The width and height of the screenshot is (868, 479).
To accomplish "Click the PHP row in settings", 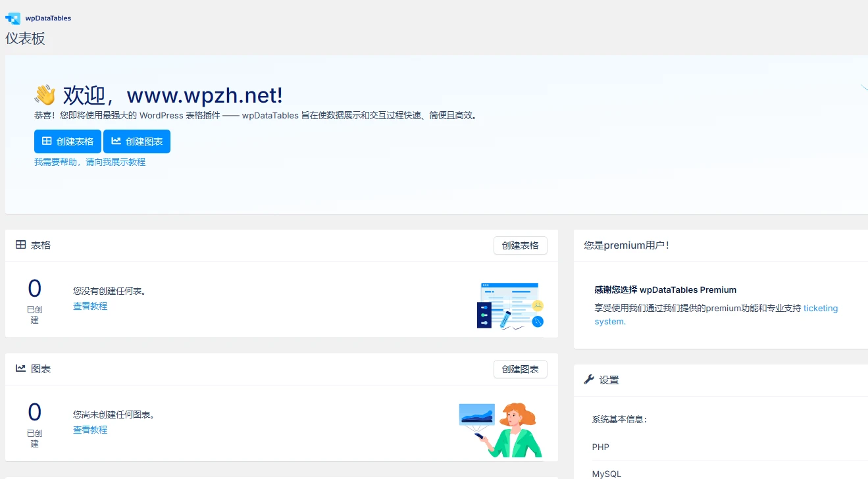I will click(x=730, y=447).
